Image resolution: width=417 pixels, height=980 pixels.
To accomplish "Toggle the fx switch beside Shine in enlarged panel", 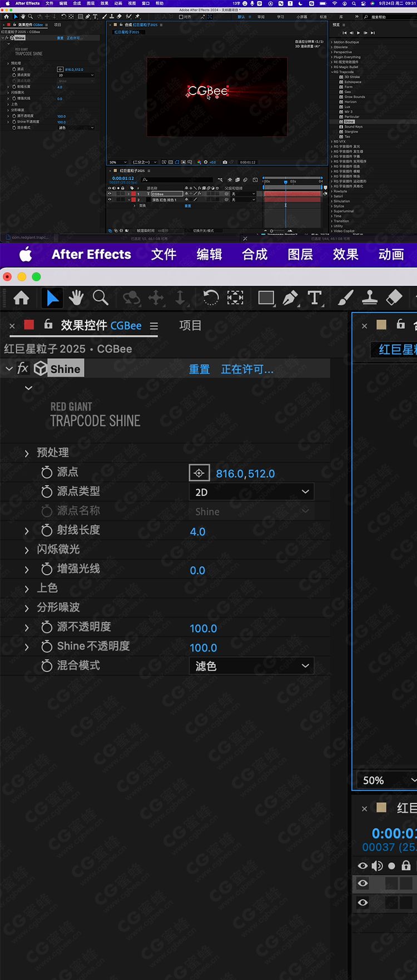I will pyautogui.click(x=23, y=368).
